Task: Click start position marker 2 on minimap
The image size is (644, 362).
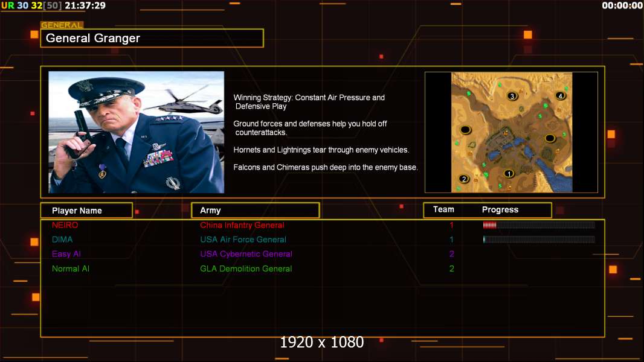Action: (x=464, y=179)
